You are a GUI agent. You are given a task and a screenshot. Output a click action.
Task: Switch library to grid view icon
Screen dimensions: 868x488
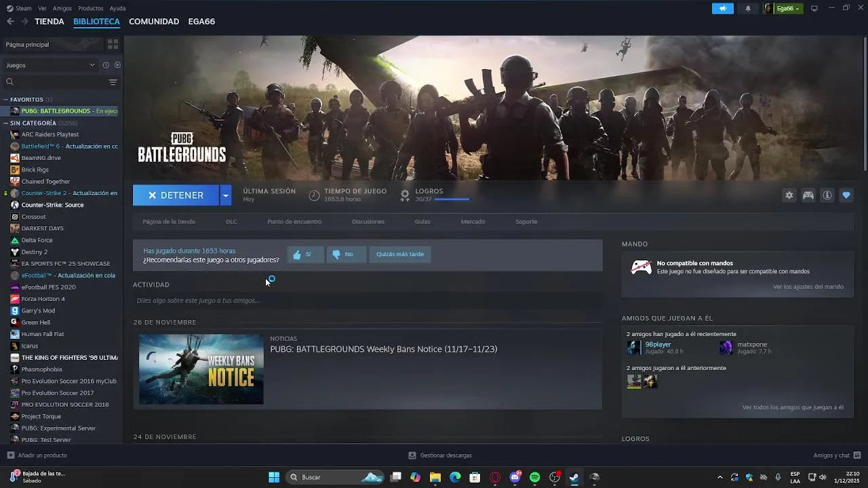[x=113, y=44]
